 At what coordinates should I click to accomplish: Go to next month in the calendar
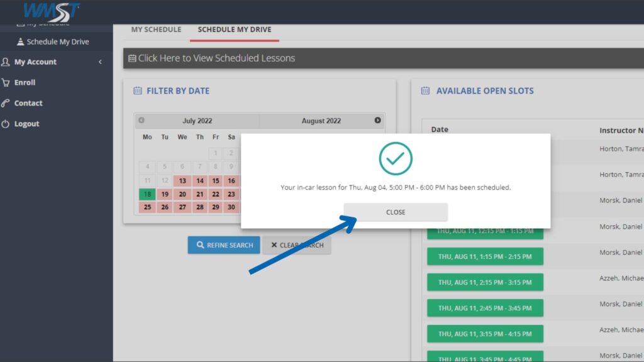click(377, 120)
